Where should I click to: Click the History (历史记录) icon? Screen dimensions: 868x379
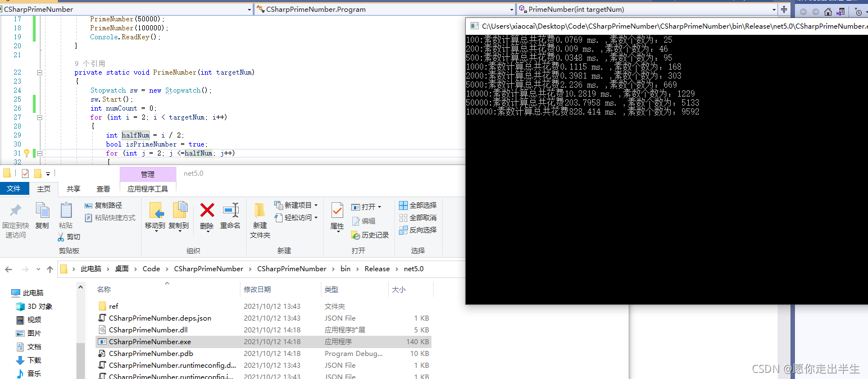356,235
